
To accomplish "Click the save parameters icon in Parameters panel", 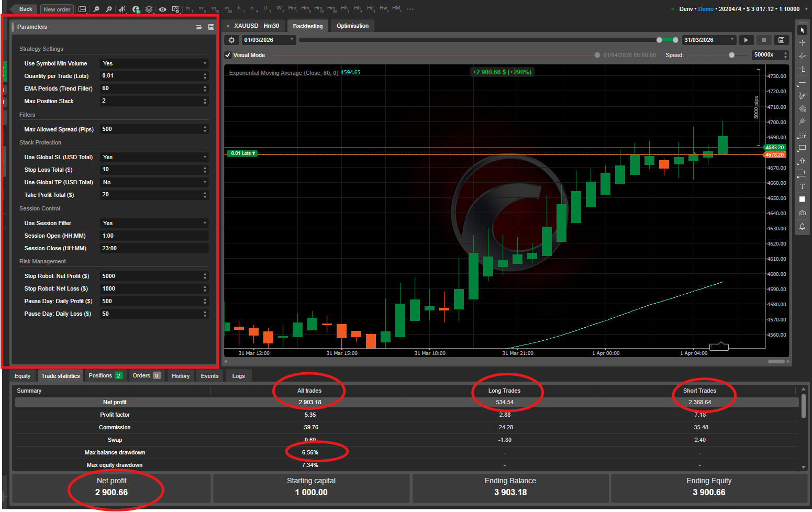I will 212,27.
